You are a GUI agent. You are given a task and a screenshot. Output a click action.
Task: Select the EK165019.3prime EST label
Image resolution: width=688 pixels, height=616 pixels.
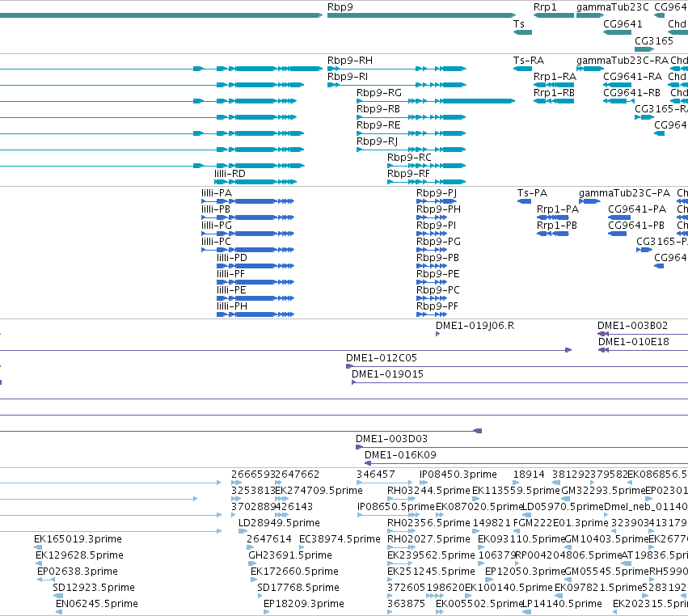coord(78,539)
